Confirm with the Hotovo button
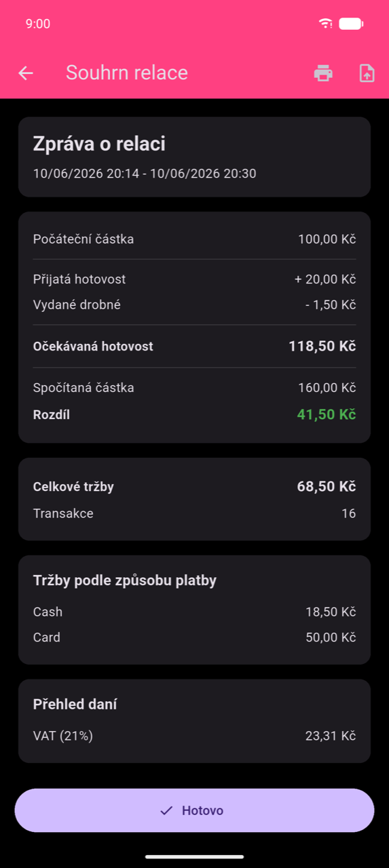The height and width of the screenshot is (868, 389). (194, 810)
